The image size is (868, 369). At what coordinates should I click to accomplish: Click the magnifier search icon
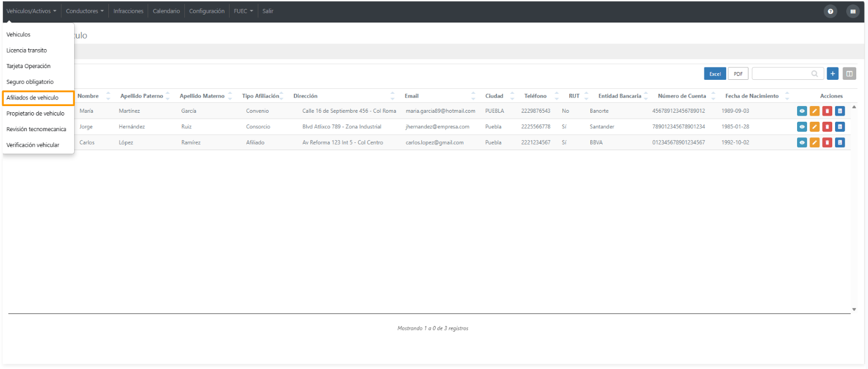pos(815,74)
